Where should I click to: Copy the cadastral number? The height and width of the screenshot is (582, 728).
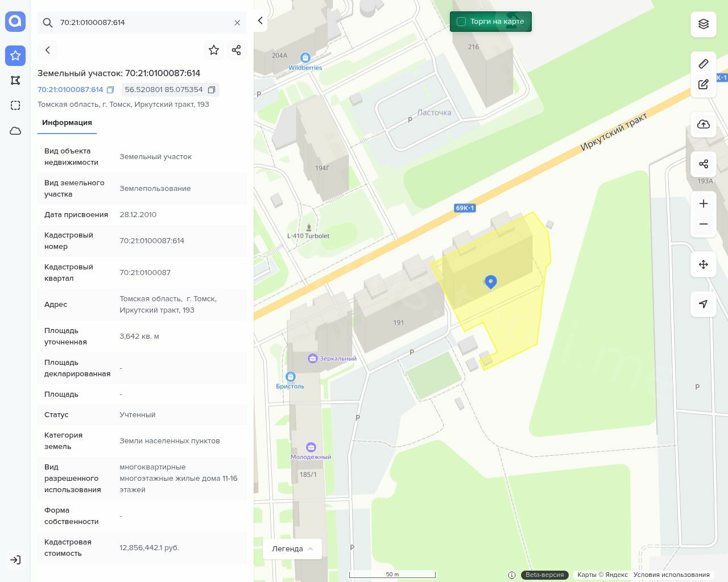click(110, 90)
